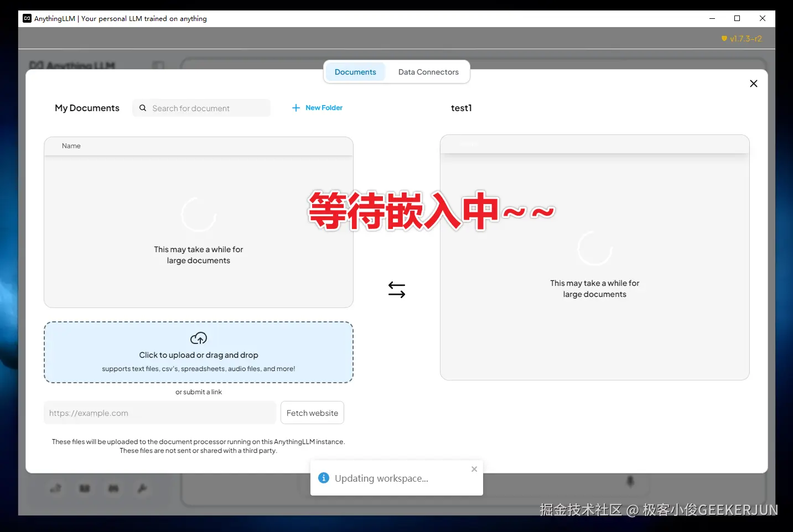Click the 'Updating workspace...' toast text
The height and width of the screenshot is (532, 793).
click(381, 478)
